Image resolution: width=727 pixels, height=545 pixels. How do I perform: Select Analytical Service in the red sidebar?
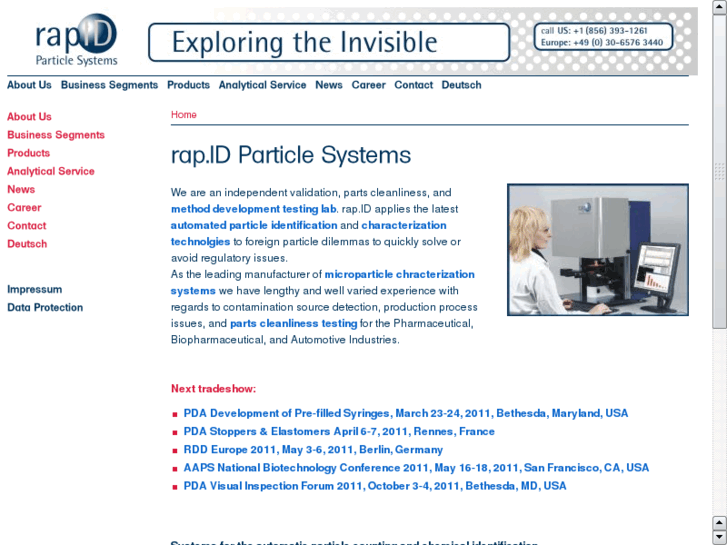click(x=51, y=171)
